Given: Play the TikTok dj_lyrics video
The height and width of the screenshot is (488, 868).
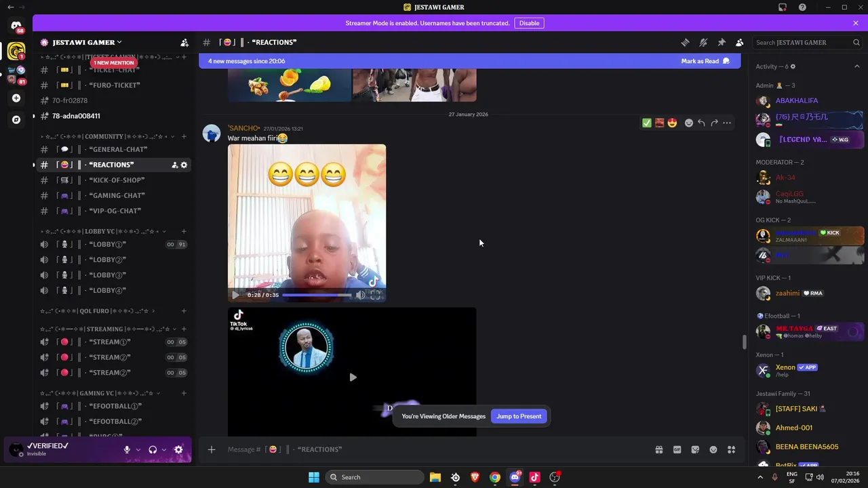Looking at the screenshot, I should 353,377.
